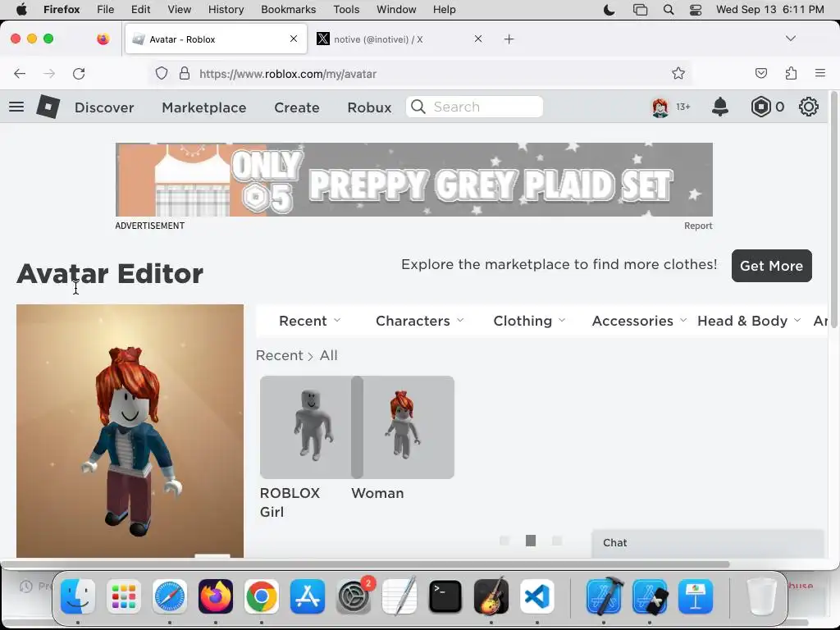Image resolution: width=840 pixels, height=630 pixels.
Task: Open a new browser tab
Action: (509, 39)
